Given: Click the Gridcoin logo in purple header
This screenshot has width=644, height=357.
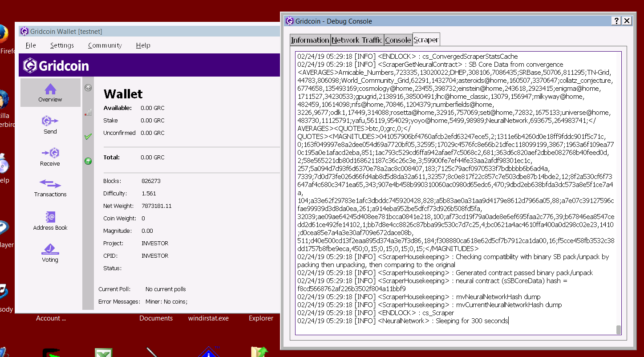Looking at the screenshot, I should pyautogui.click(x=56, y=65).
